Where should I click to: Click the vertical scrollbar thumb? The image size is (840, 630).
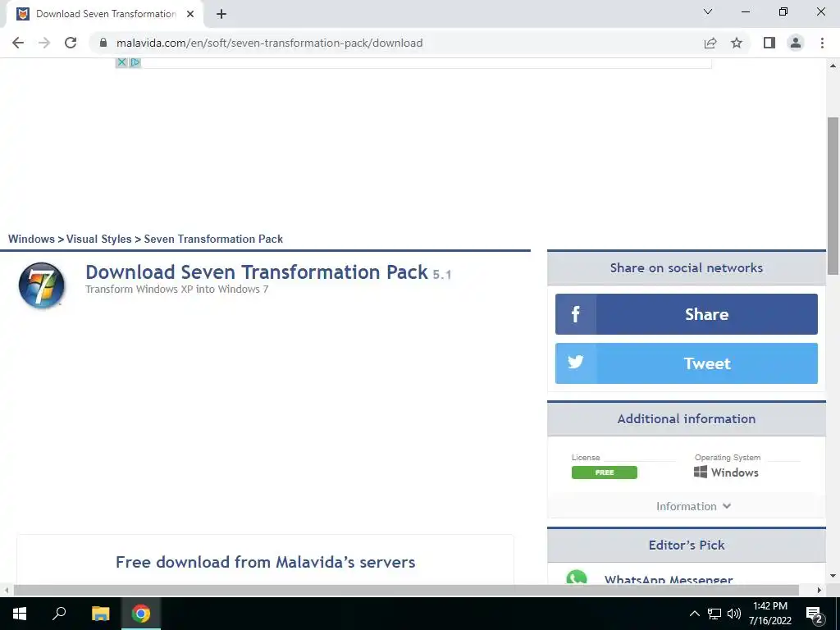[x=833, y=195]
